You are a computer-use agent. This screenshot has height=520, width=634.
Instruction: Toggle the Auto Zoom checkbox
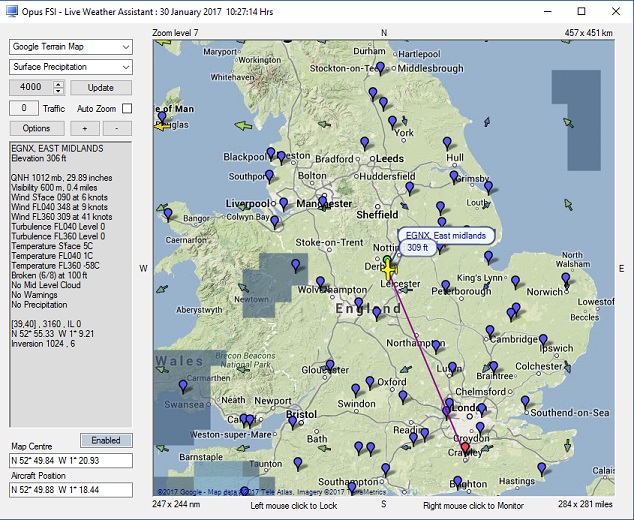tap(127, 108)
